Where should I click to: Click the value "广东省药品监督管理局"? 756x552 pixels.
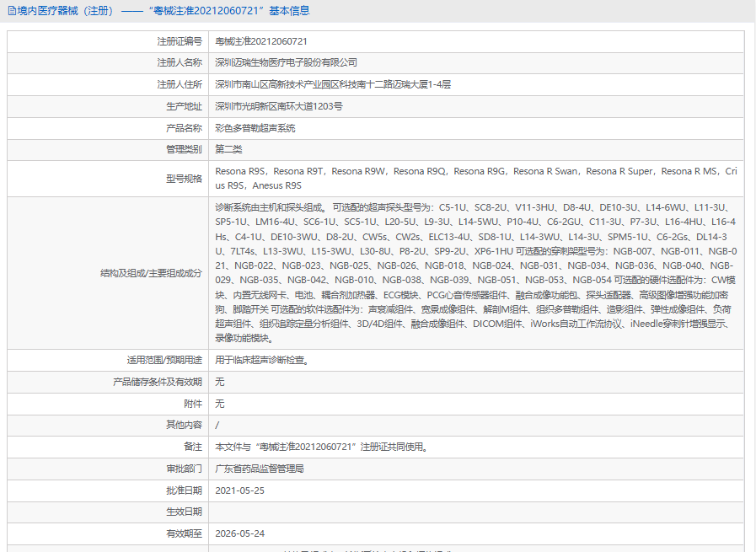click(260, 469)
